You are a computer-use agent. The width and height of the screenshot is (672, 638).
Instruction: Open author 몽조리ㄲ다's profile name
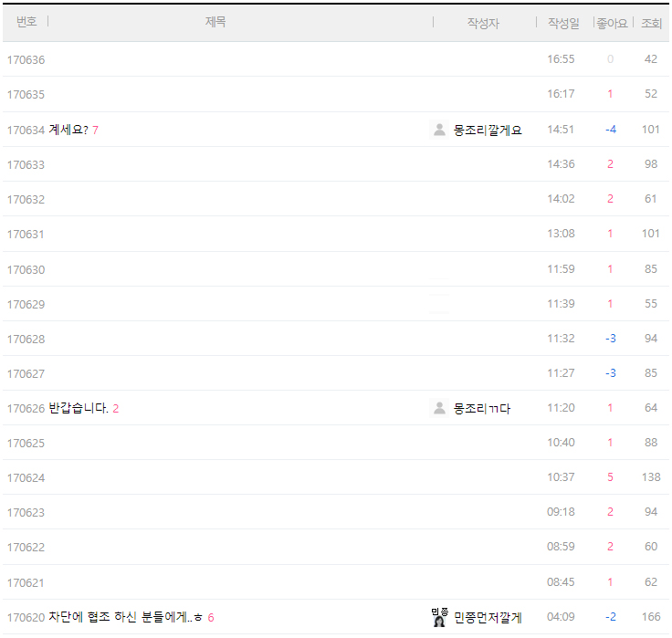click(x=482, y=408)
